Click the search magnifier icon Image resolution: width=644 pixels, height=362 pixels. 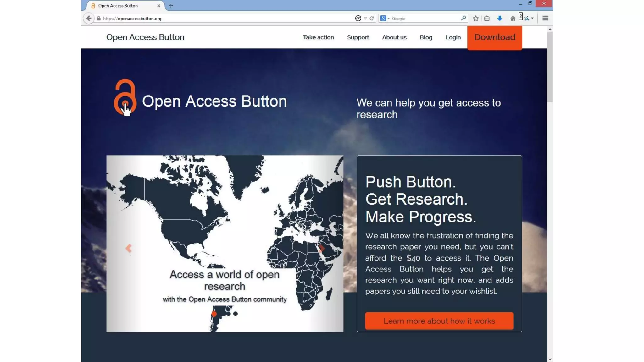463,18
